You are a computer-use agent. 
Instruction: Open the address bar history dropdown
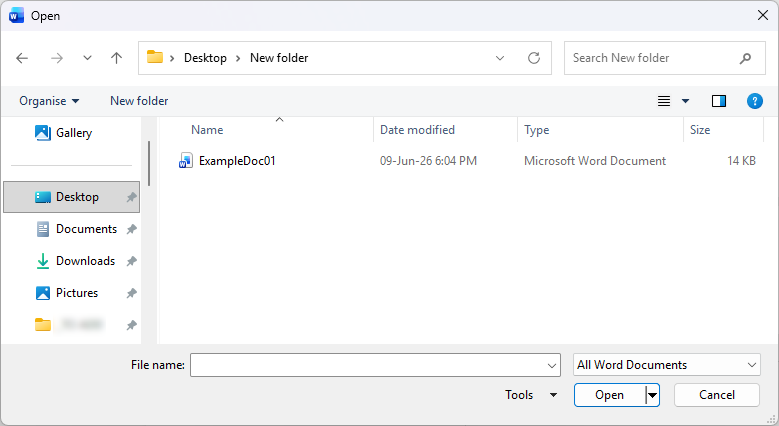[500, 58]
